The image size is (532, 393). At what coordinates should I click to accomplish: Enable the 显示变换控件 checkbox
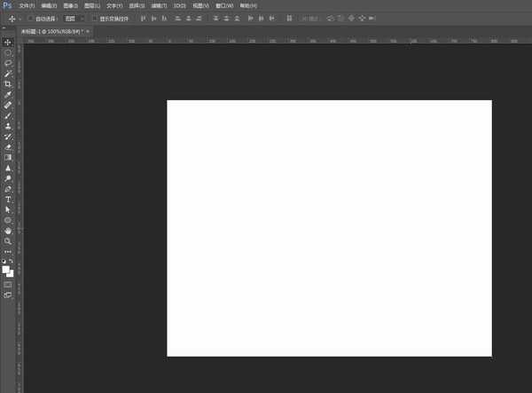click(95, 19)
